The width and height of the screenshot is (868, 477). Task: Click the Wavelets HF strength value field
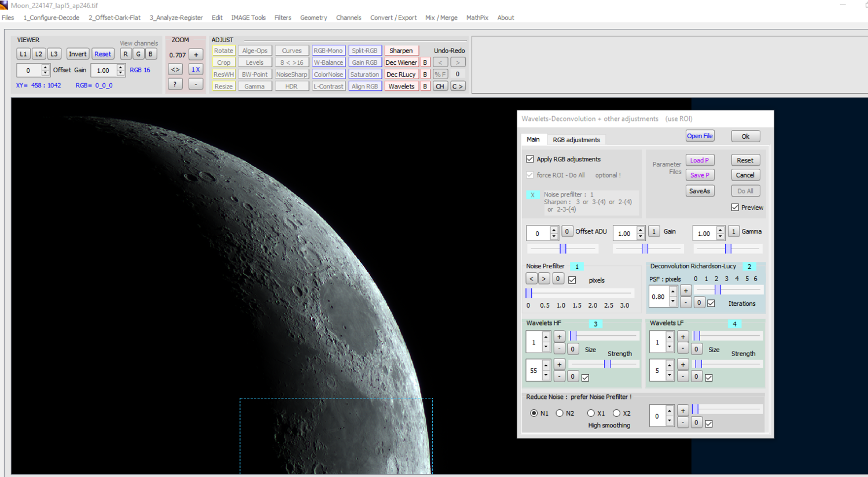tap(534, 371)
